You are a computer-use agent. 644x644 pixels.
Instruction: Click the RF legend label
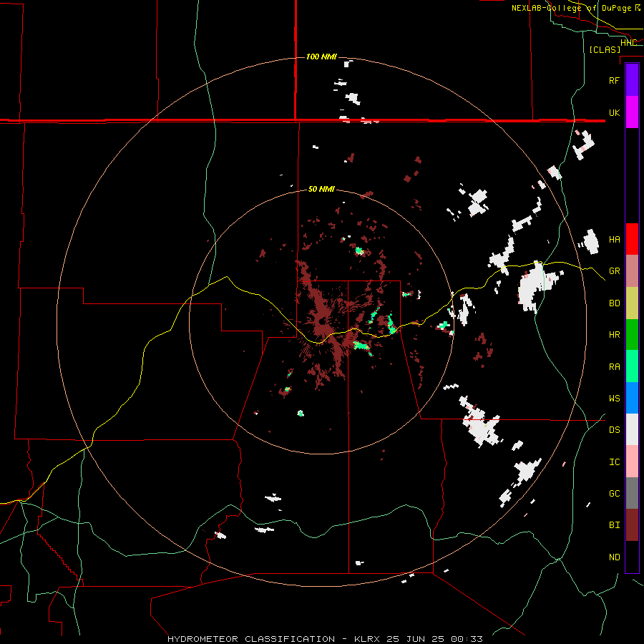tap(614, 80)
